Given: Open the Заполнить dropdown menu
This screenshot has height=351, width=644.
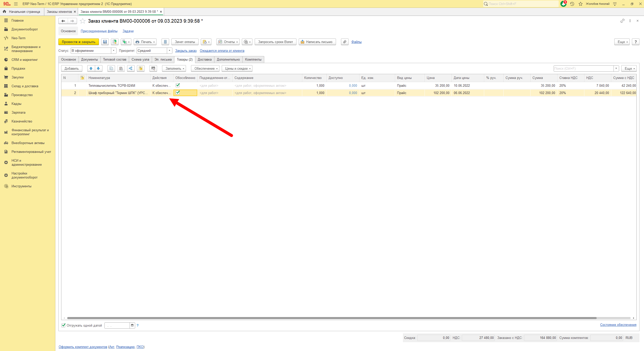Looking at the screenshot, I should point(174,68).
